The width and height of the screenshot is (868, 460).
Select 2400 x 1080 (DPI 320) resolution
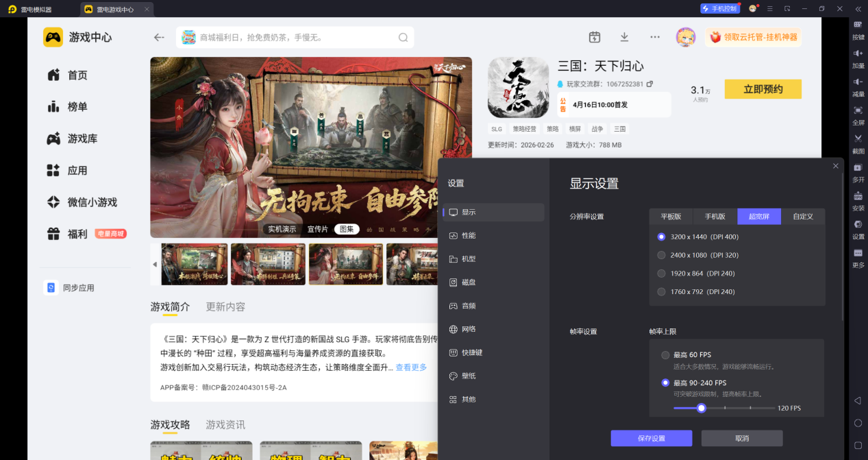tap(697, 255)
